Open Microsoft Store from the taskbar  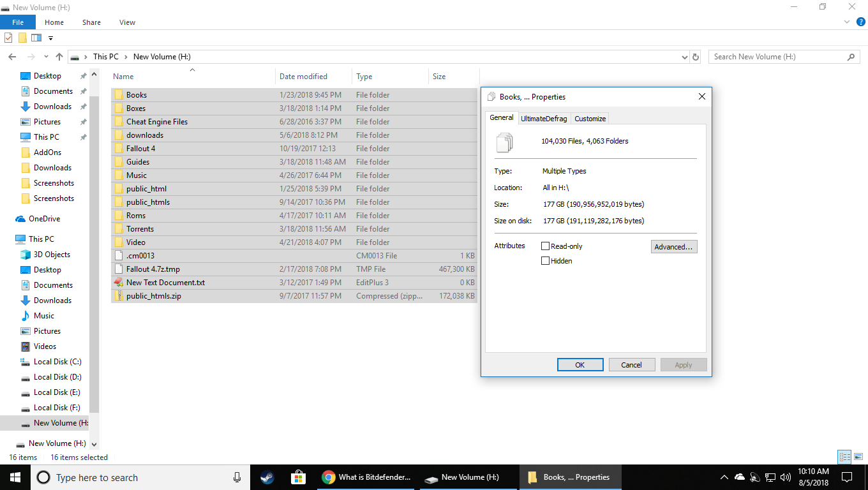[298, 477]
